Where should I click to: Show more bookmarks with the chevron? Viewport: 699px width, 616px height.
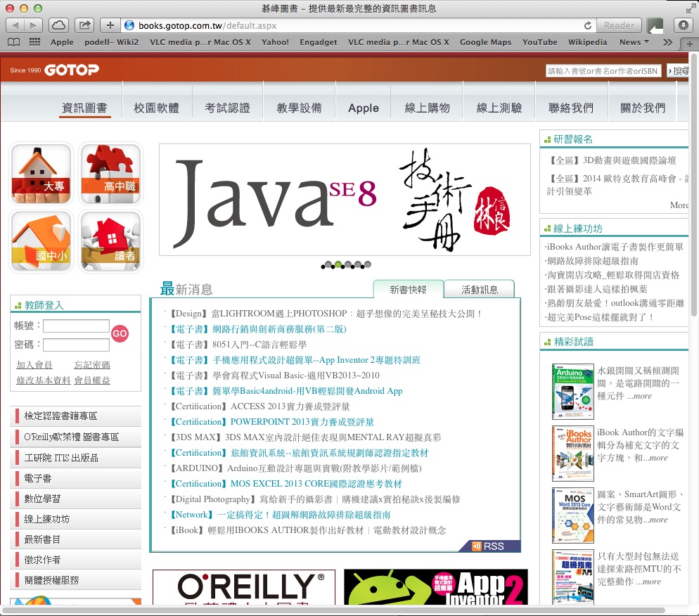667,42
